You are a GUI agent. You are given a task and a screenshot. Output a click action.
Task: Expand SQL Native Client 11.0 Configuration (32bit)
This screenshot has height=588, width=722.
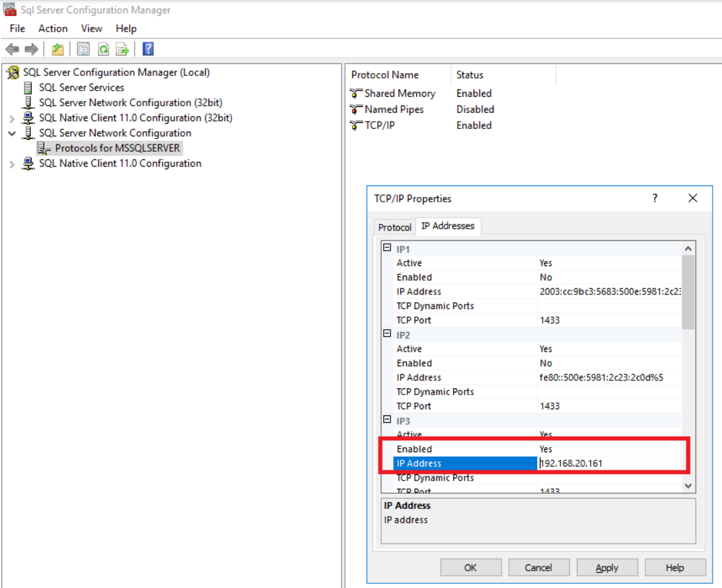coord(11,118)
